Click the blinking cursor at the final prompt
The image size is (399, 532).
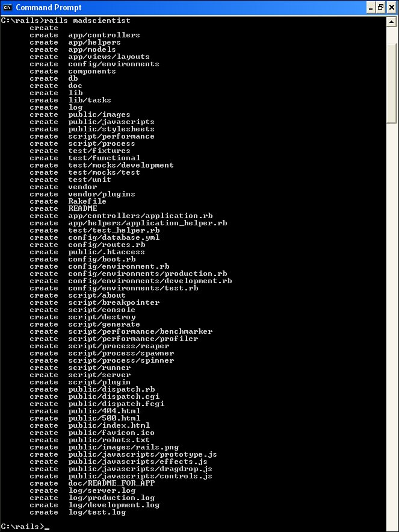coord(47,528)
